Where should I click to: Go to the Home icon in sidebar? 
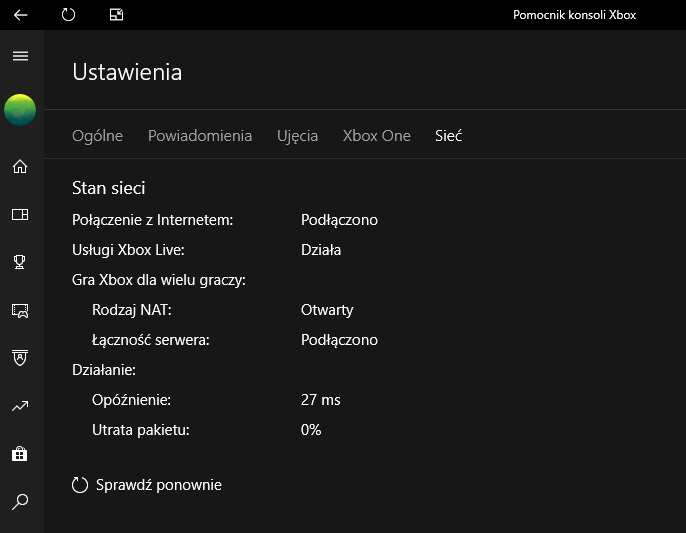(x=20, y=166)
